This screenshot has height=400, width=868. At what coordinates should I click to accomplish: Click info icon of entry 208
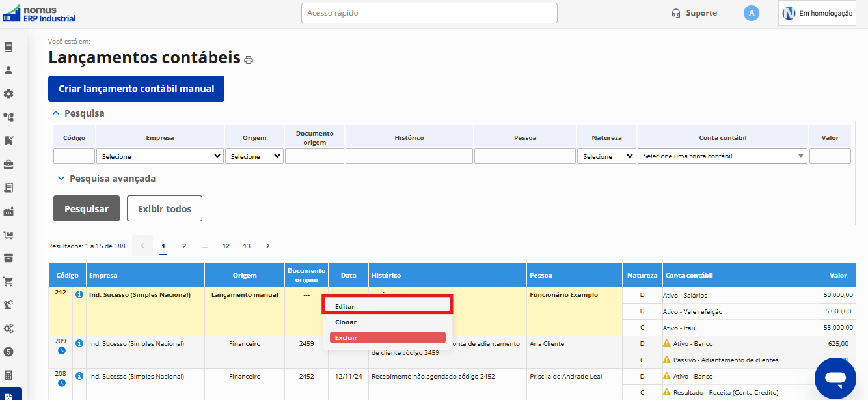point(79,376)
